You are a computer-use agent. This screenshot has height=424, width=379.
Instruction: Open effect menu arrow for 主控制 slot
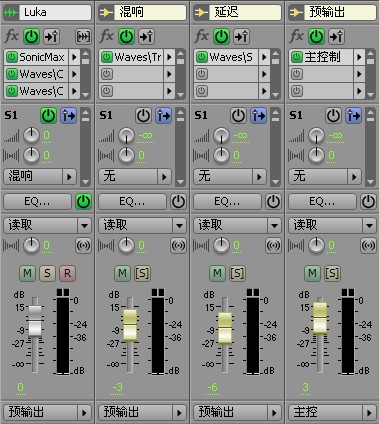point(359,57)
